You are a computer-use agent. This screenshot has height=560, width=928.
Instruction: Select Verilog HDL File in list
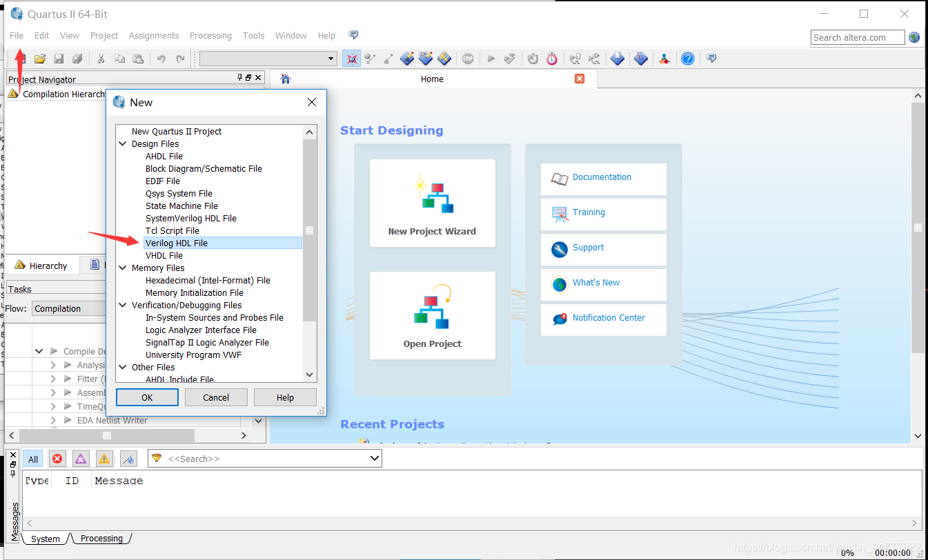pos(222,243)
